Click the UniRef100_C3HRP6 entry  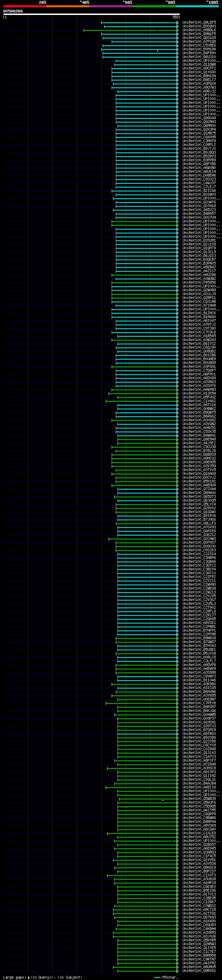(x=199, y=558)
